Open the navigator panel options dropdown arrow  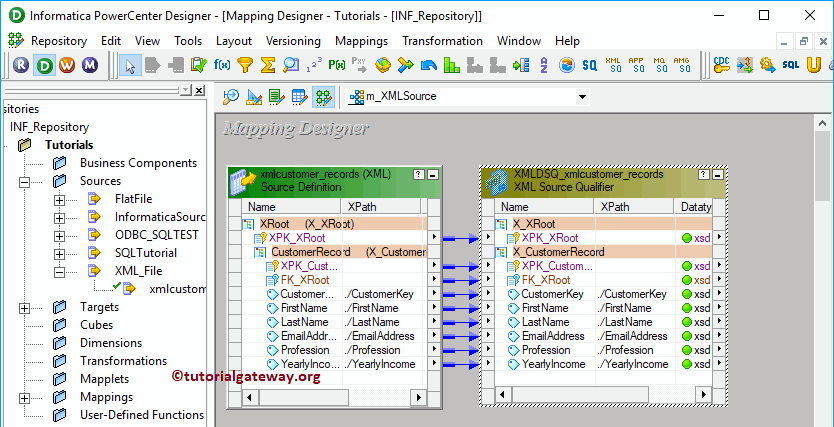[185, 90]
